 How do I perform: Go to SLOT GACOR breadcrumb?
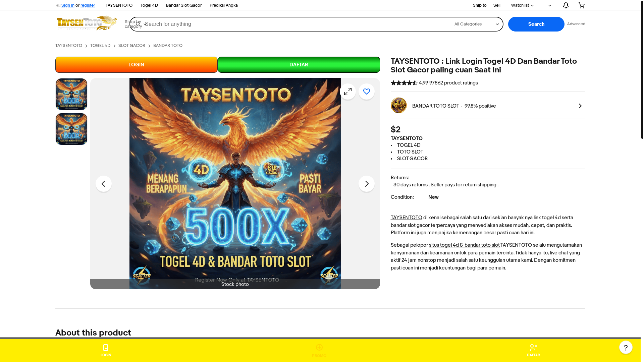coord(132,46)
